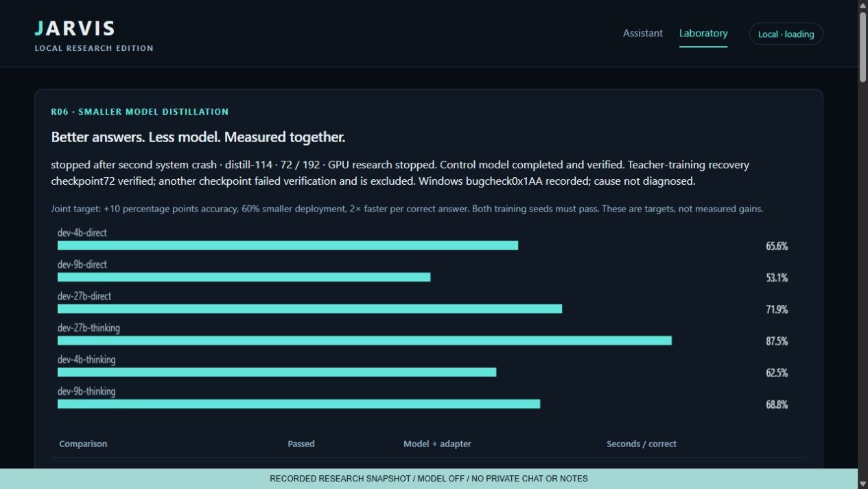
Task: Click the Model + adapter column header
Action: coord(437,444)
